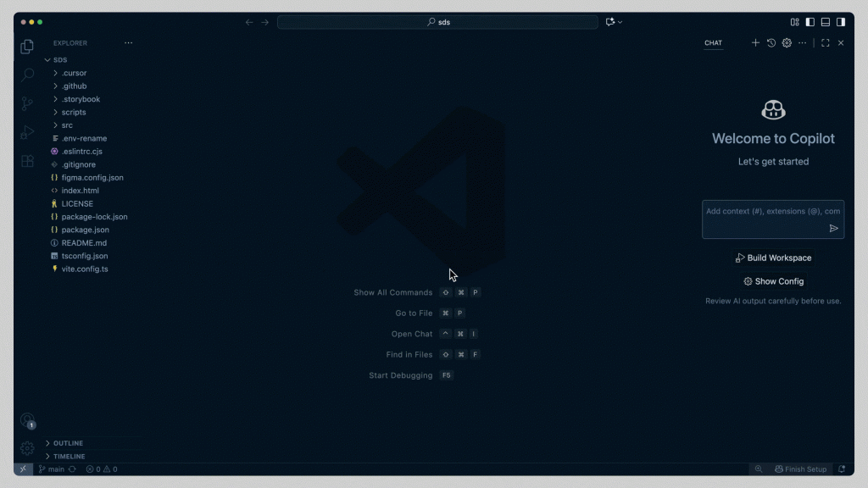The image size is (868, 488).
Task: Open the Source Control view
Action: [27, 103]
